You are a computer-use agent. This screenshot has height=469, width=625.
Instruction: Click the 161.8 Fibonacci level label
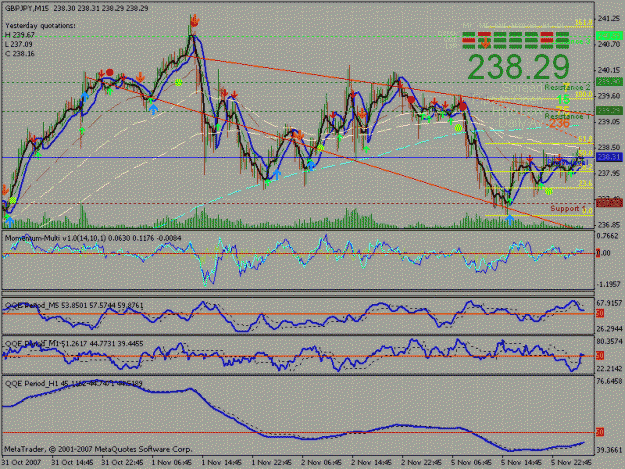(584, 23)
